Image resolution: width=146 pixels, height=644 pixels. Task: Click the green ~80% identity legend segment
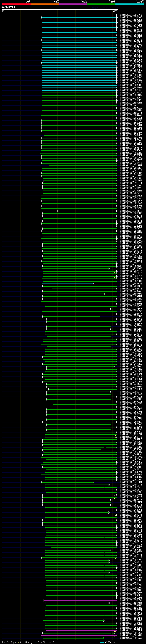point(101,4)
